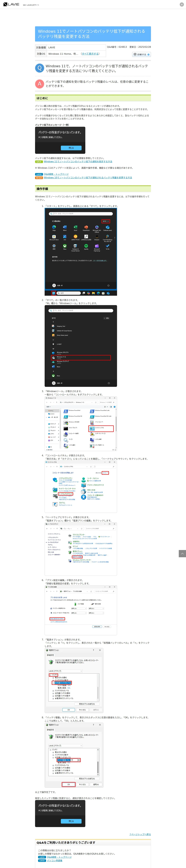Click OK in step 7 電源オプション image
186x868 pixels.
pyautogui.click(x=69, y=710)
